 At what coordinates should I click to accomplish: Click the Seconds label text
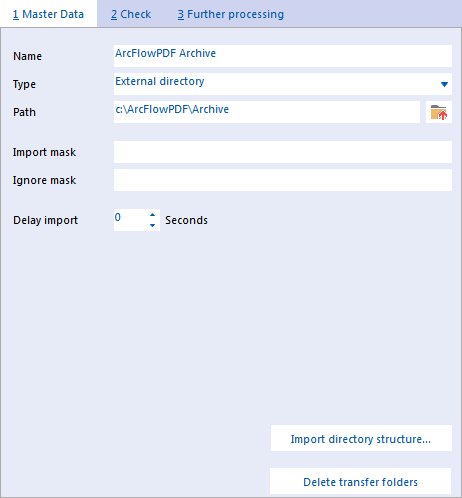click(186, 220)
